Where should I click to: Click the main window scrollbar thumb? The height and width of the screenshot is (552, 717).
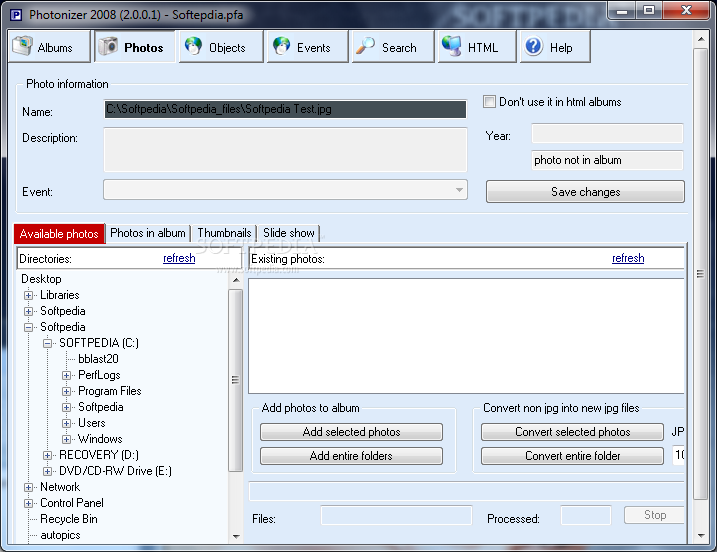701,273
